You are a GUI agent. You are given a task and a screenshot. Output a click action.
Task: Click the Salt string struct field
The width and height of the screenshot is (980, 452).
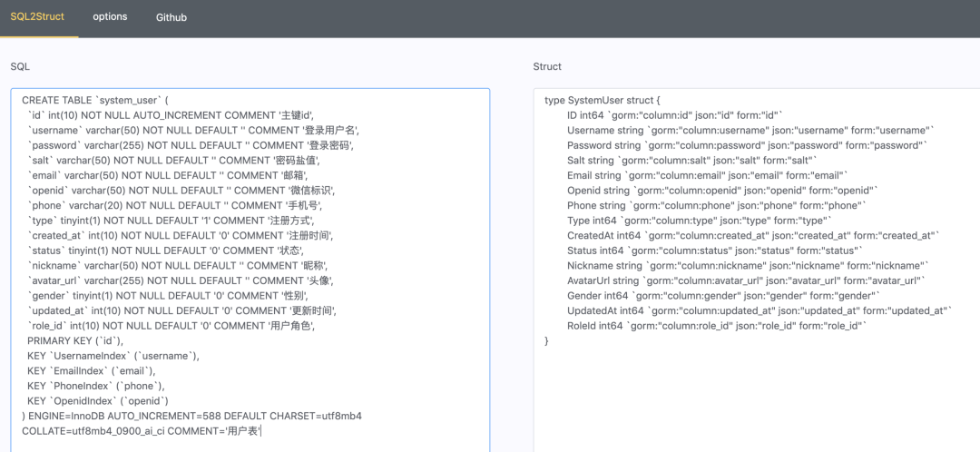(692, 160)
